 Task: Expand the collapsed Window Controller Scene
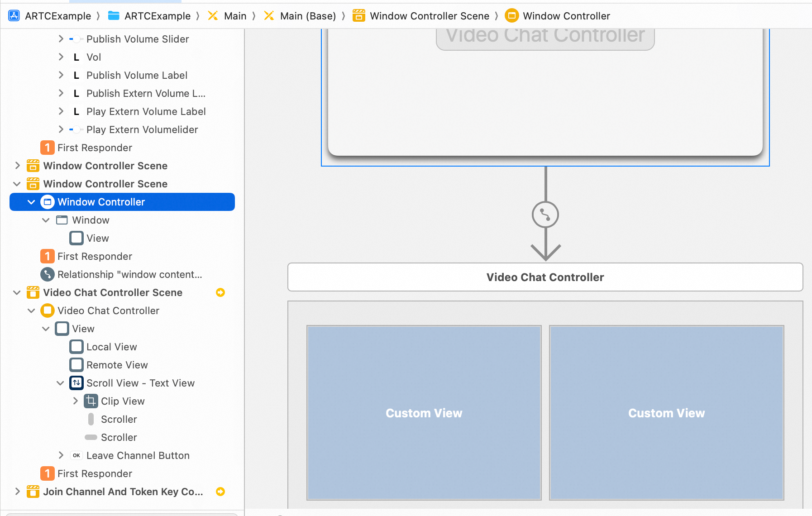17,166
